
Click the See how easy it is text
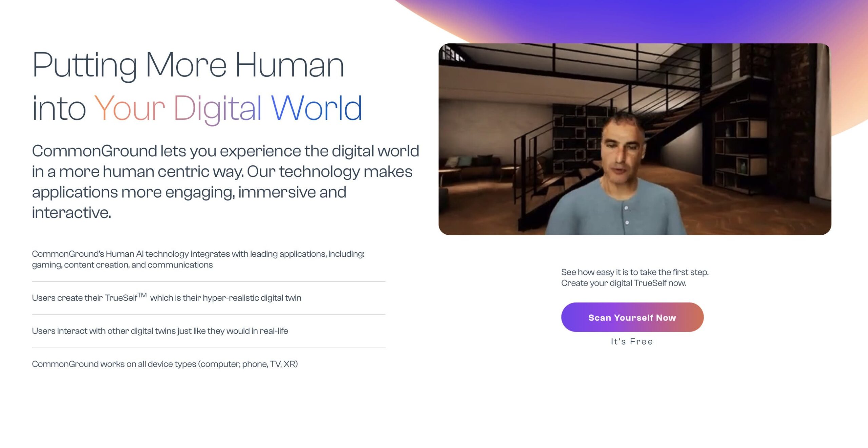[x=635, y=272]
